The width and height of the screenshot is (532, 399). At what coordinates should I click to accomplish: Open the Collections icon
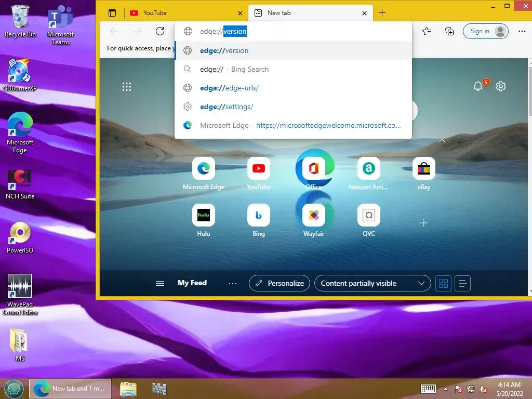(449, 31)
